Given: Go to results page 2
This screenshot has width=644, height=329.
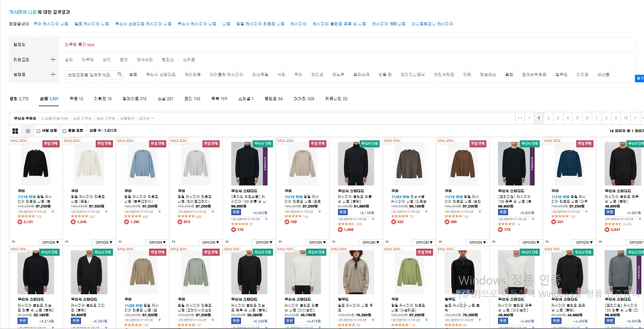Looking at the screenshot, I should pyautogui.click(x=548, y=118).
